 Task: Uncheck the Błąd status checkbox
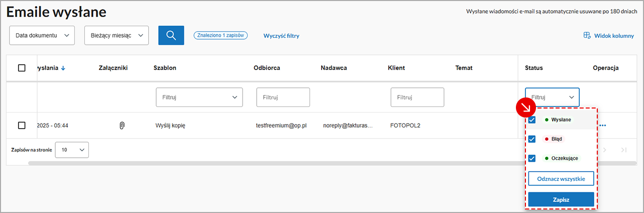click(x=532, y=139)
